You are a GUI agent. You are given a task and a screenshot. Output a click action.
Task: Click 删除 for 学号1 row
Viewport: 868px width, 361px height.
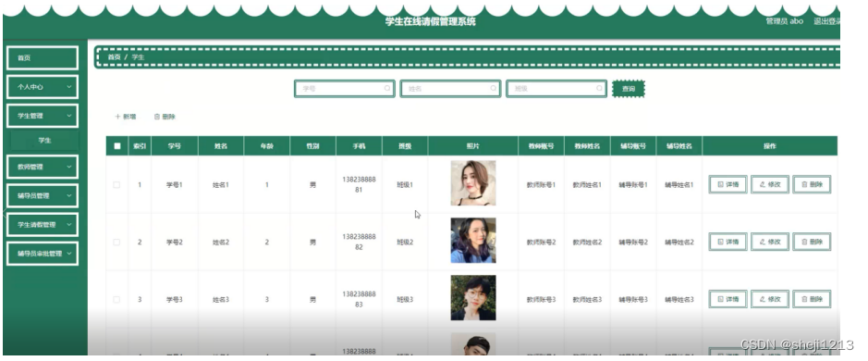(812, 184)
